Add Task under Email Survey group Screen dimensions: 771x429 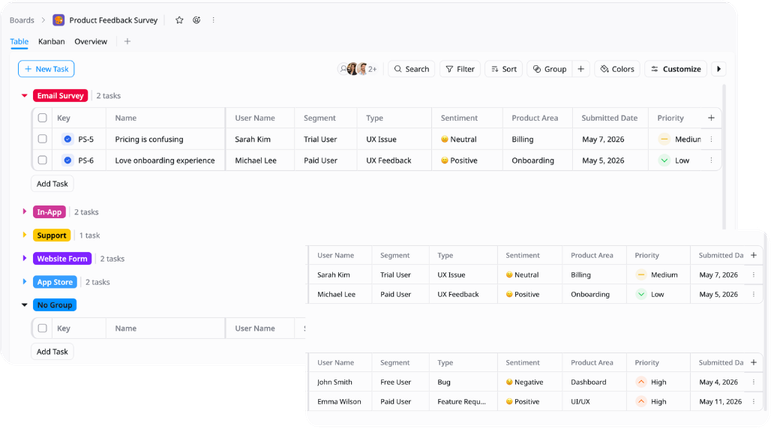(x=52, y=184)
